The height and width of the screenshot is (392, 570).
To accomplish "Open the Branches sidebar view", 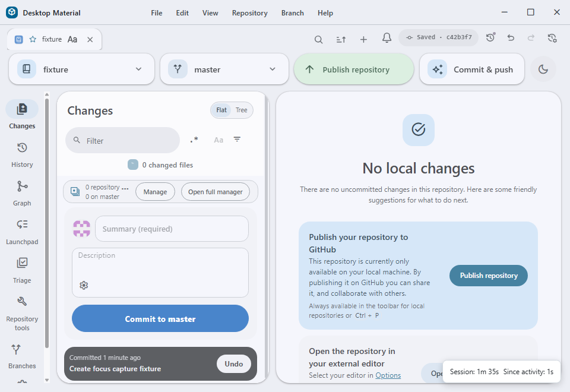I will pyautogui.click(x=22, y=356).
